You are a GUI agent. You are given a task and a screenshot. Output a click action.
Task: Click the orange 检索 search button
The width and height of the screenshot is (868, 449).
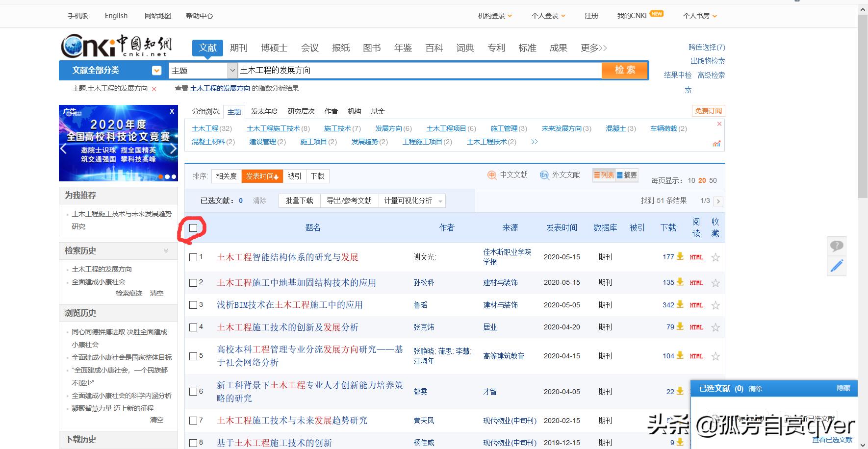point(625,70)
